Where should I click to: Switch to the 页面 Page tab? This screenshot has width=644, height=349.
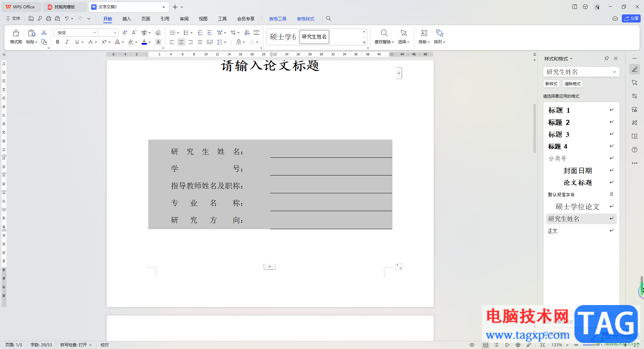146,19
